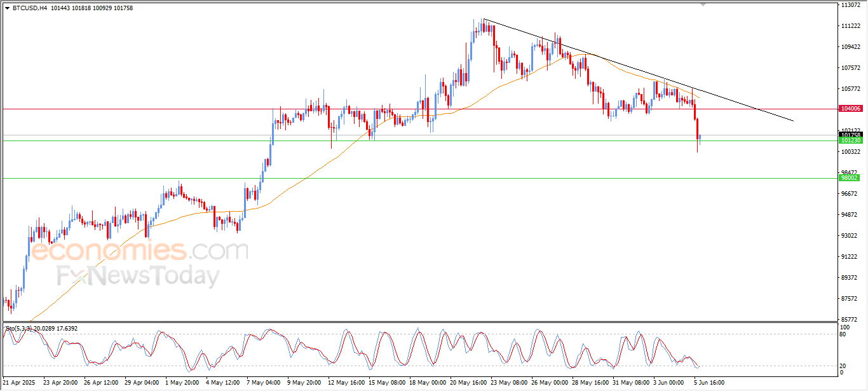The width and height of the screenshot is (868, 391).
Task: Click the 9 May 20:00 time label
Action: point(304,383)
